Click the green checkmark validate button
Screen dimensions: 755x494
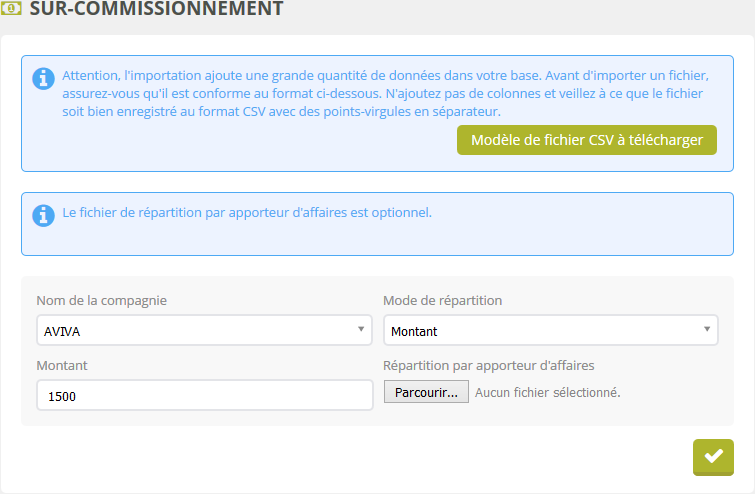713,456
